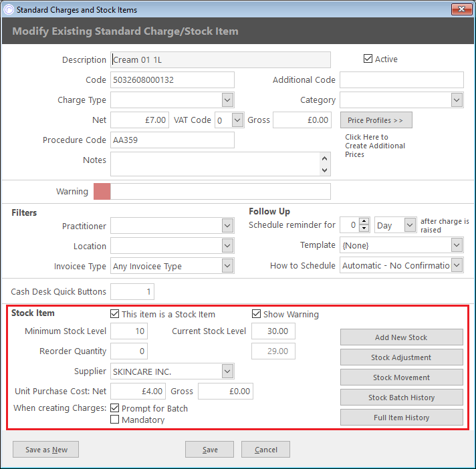Disable Prompt for Batch checkbox
Image resolution: width=476 pixels, height=469 pixels.
[x=114, y=408]
